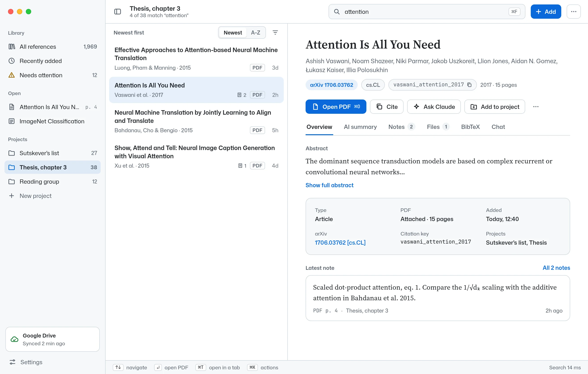Open arXiv link 1706.03762 [cs.CL]
The height and width of the screenshot is (374, 588).
click(x=340, y=242)
